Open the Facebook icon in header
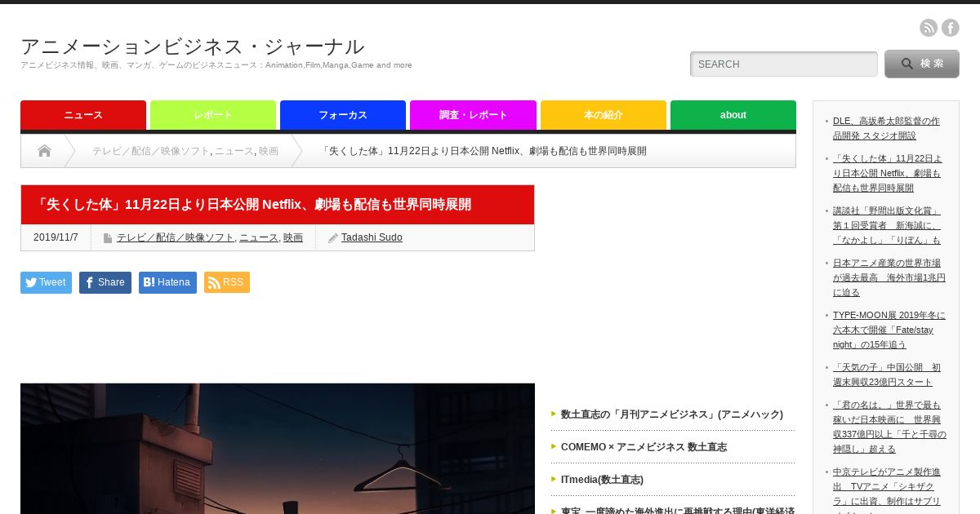 pyautogui.click(x=951, y=28)
